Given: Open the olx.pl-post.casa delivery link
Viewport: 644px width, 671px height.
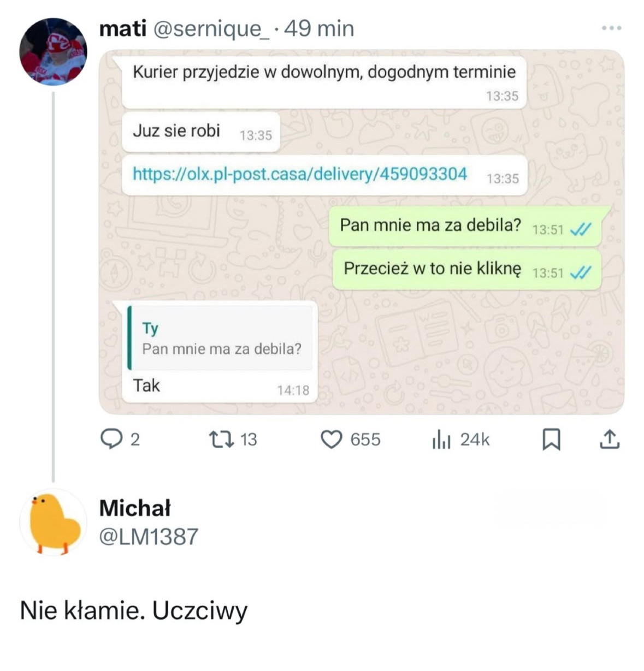Looking at the screenshot, I should [x=298, y=176].
